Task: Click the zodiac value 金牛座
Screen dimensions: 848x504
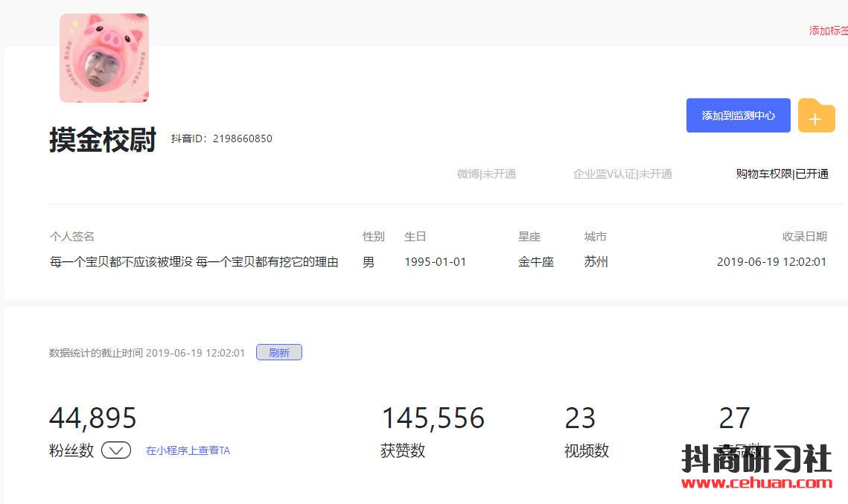Action: pyautogui.click(x=536, y=262)
